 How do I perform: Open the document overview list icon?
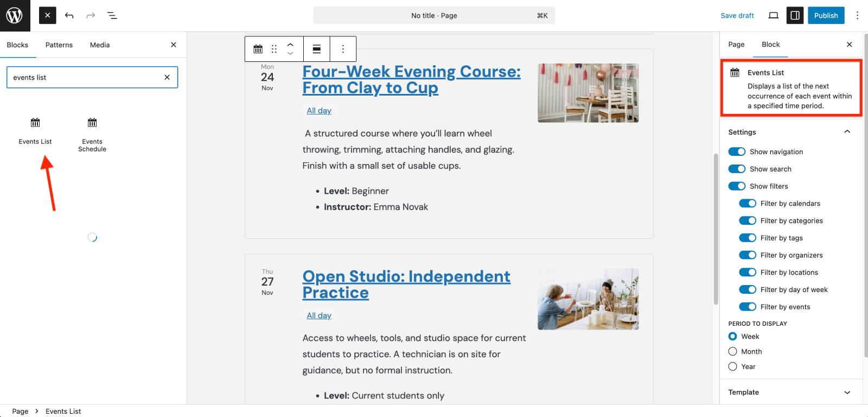point(112,15)
